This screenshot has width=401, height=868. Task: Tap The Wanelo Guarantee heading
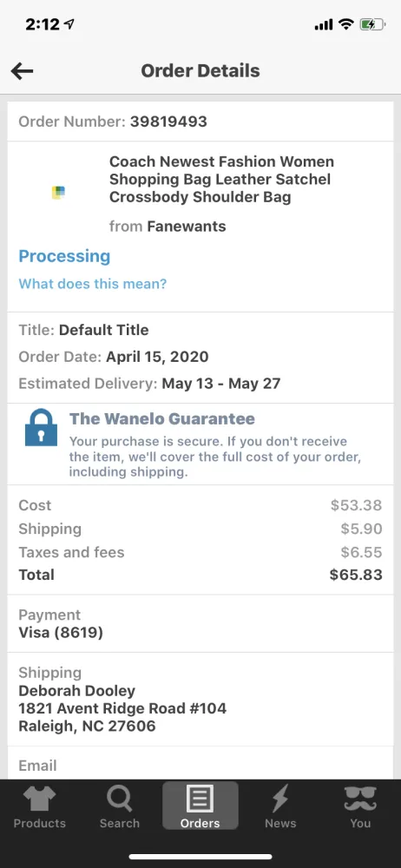pos(161,418)
